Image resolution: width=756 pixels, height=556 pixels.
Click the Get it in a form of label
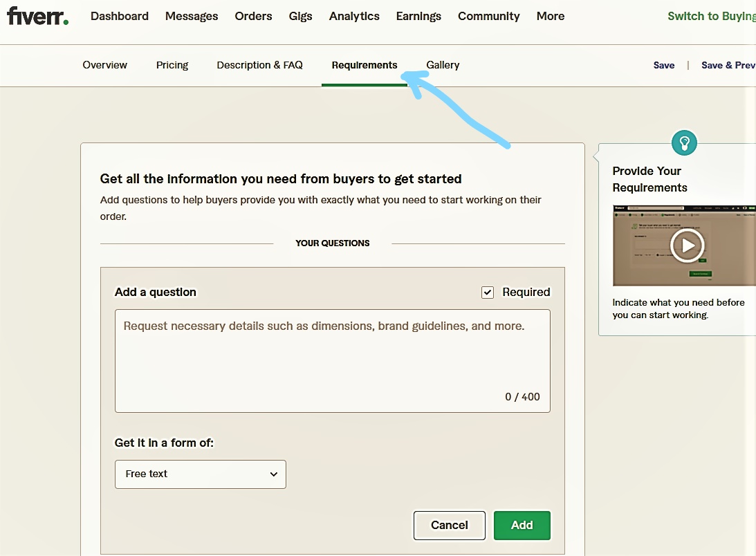coord(163,443)
